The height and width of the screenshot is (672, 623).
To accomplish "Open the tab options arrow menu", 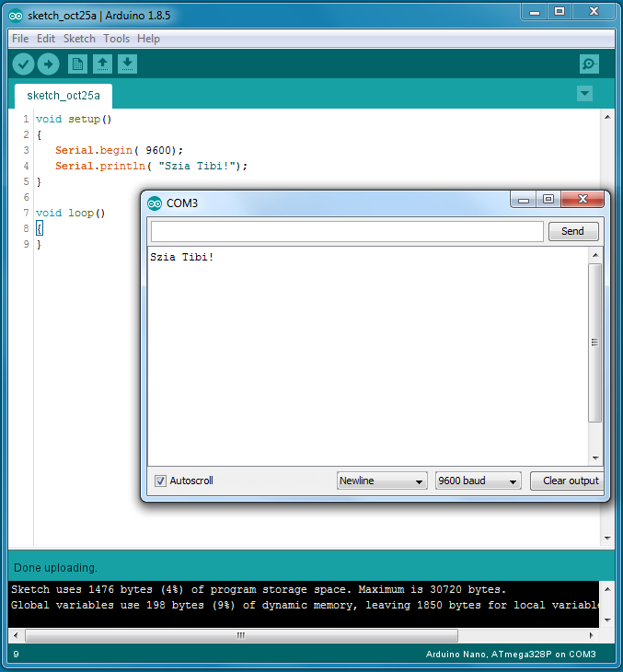I will click(x=585, y=93).
